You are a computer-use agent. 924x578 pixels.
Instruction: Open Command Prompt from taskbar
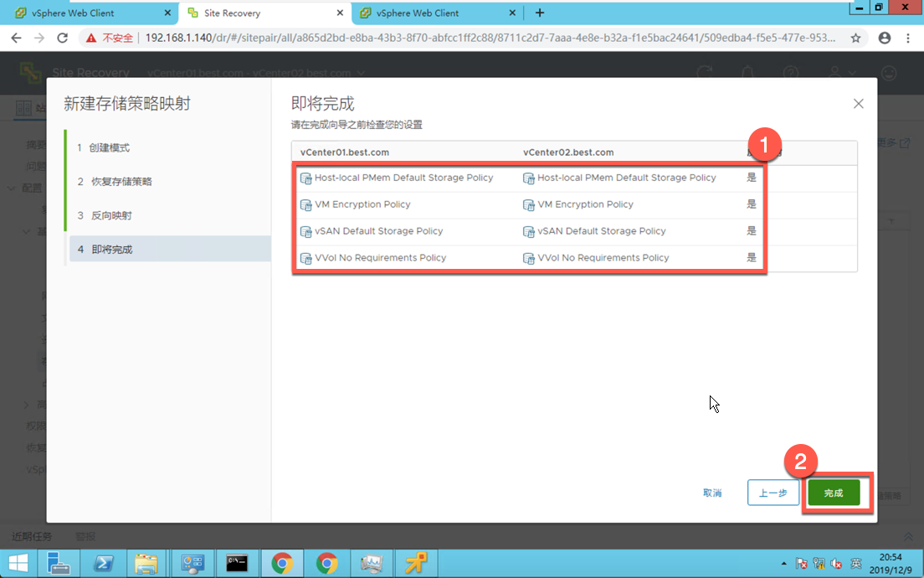coord(237,563)
